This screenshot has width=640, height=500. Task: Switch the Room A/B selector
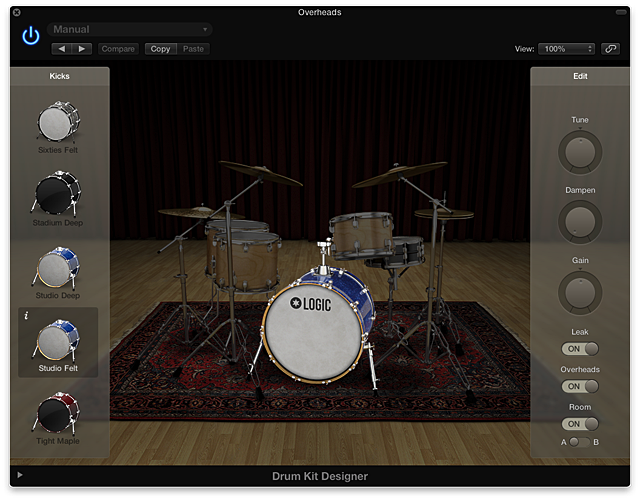pyautogui.click(x=580, y=442)
